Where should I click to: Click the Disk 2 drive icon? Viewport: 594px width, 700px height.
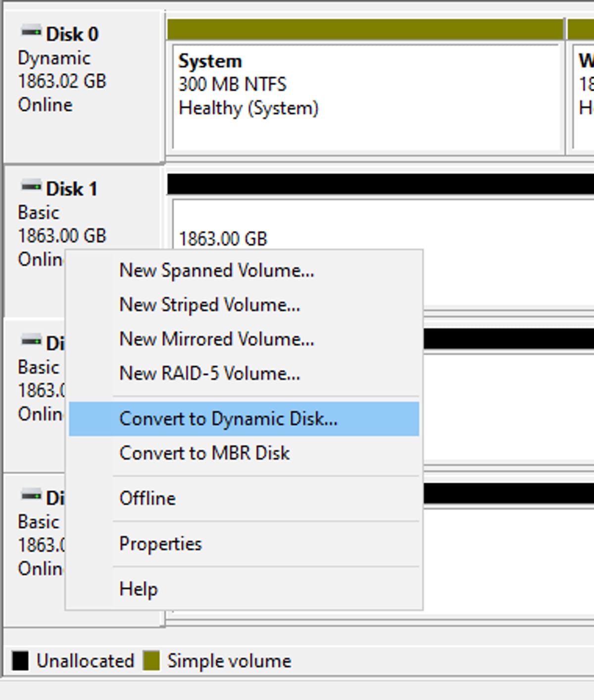31,341
